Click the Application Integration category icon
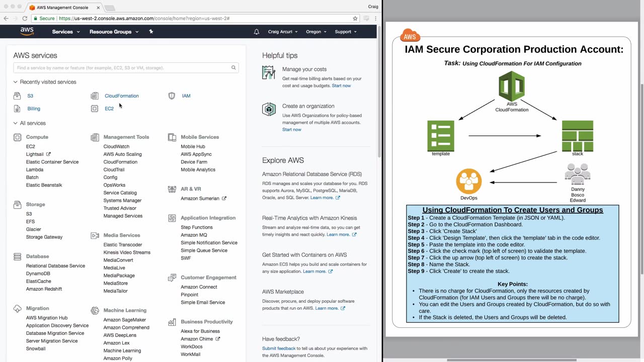The height and width of the screenshot is (362, 644). (172, 218)
